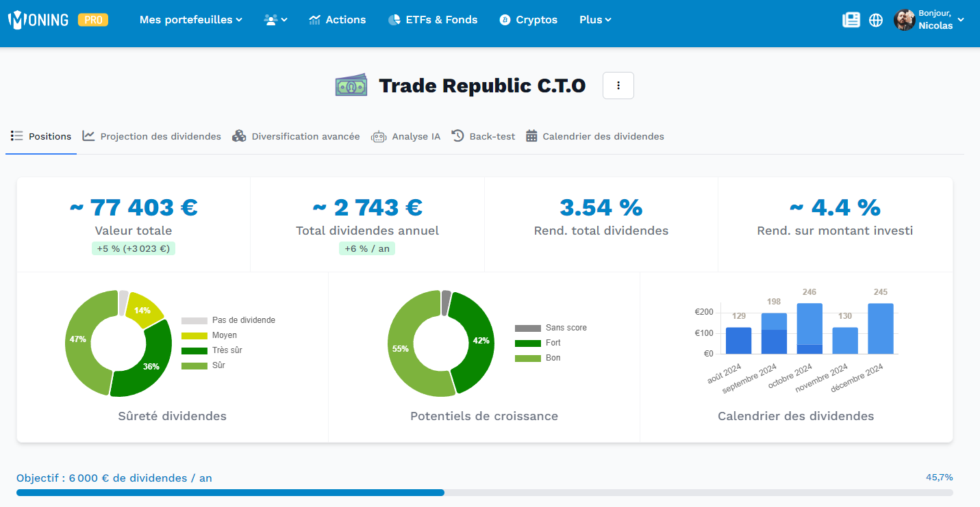Click the PRO badge
The image size is (980, 507).
coord(93,20)
